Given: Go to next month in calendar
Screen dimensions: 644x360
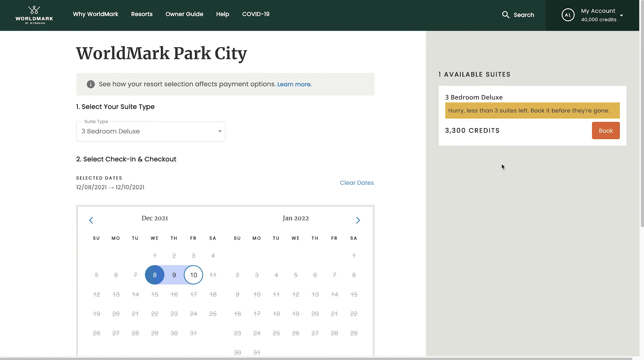Looking at the screenshot, I should [x=358, y=220].
